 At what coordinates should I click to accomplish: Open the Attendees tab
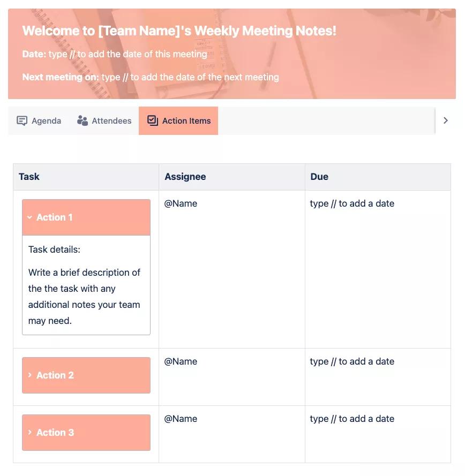[x=104, y=120]
